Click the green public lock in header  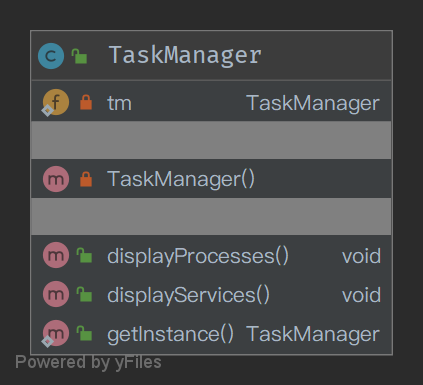(x=79, y=56)
